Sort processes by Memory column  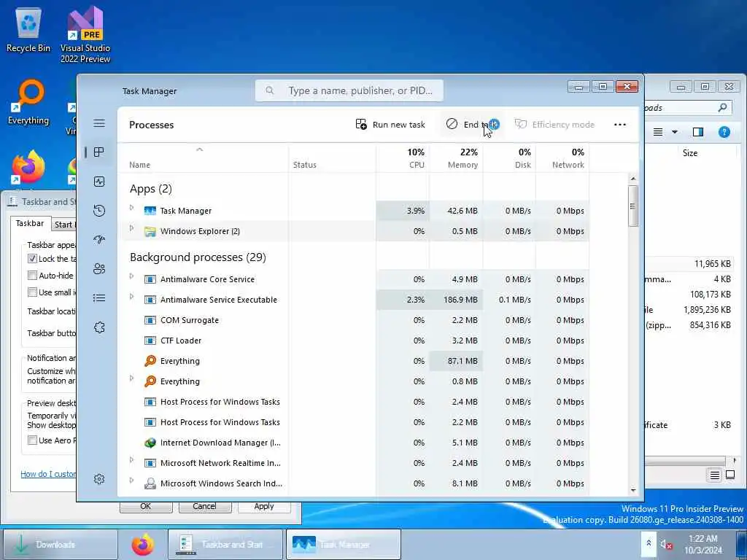456,158
